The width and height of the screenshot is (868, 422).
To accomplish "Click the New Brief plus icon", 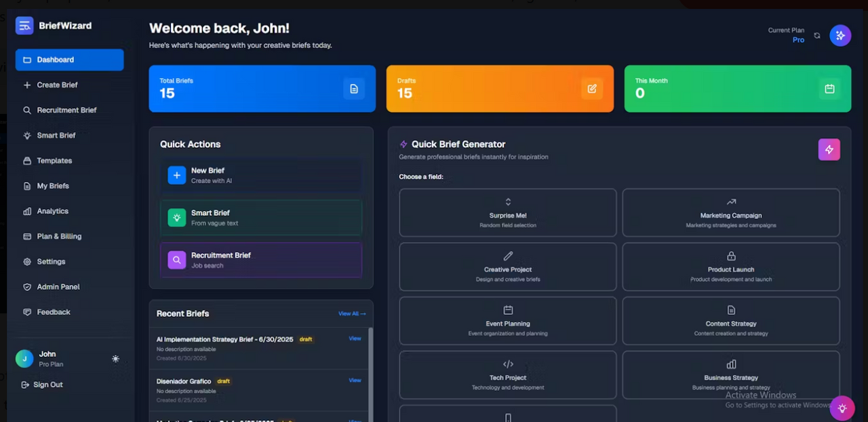I will coord(176,175).
